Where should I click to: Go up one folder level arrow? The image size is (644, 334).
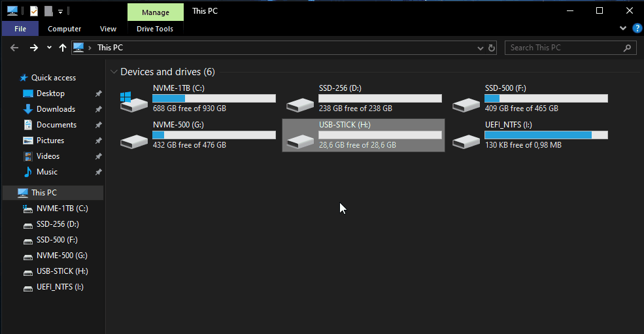coord(63,48)
